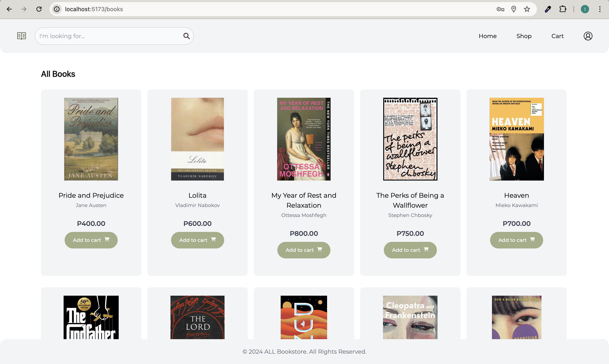This screenshot has height=364, width=609.
Task: Click the magnifying glass search icon
Action: tap(186, 36)
